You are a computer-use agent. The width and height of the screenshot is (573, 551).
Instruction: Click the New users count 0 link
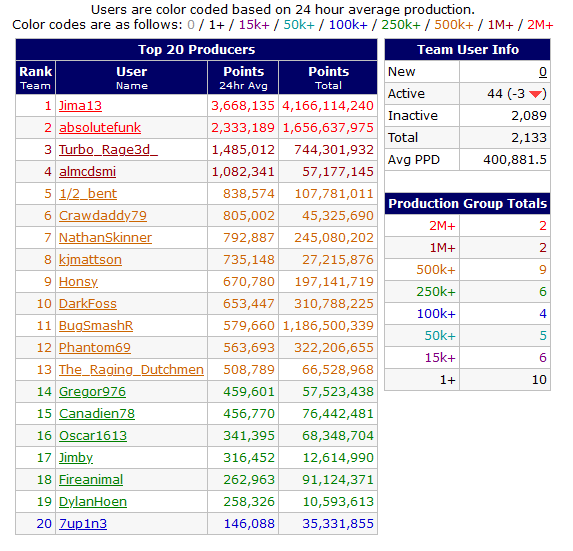[x=543, y=72]
